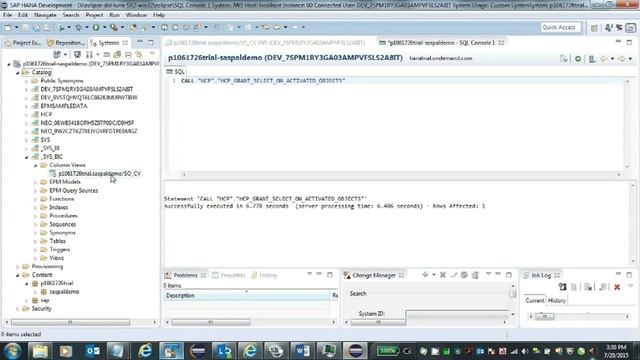
Task: Click the External Tools run icon
Action: (x=114, y=27)
